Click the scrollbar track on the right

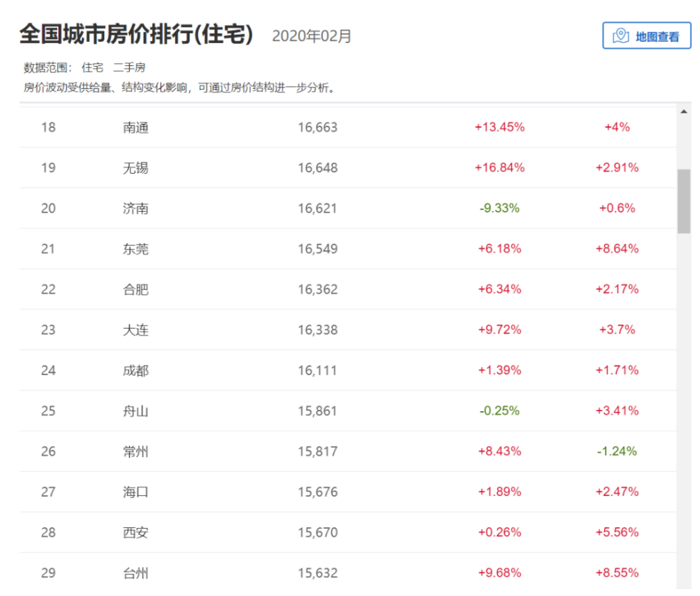coord(685,347)
